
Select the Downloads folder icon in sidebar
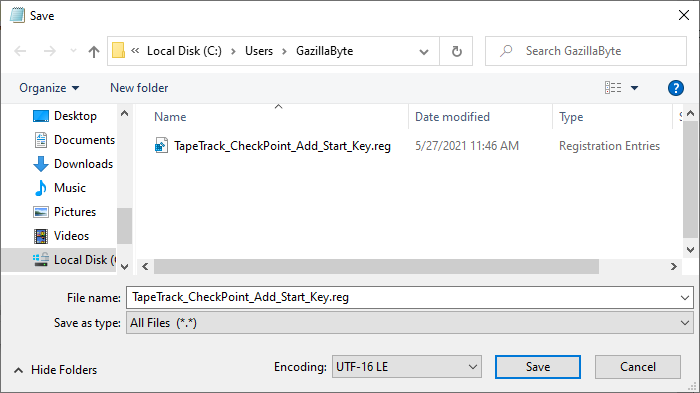pos(41,164)
